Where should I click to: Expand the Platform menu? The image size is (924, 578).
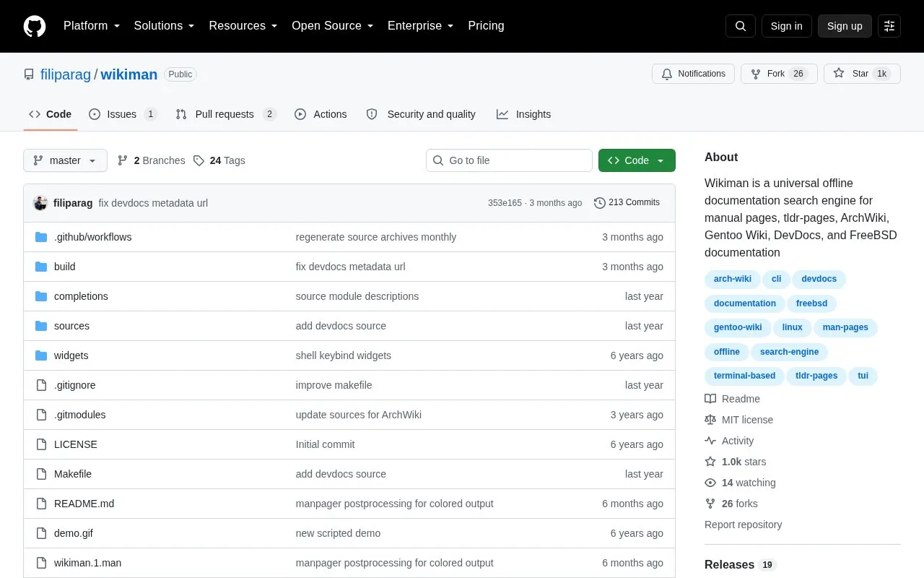tap(91, 26)
